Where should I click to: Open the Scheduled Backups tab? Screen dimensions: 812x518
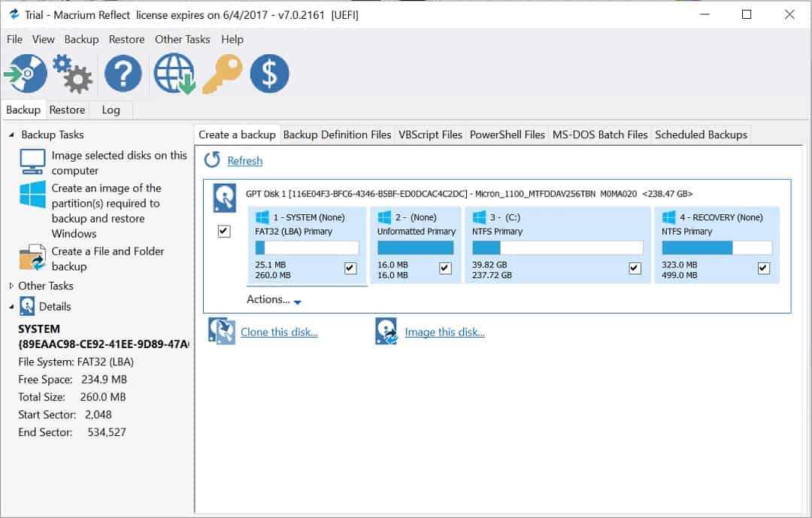click(x=701, y=135)
